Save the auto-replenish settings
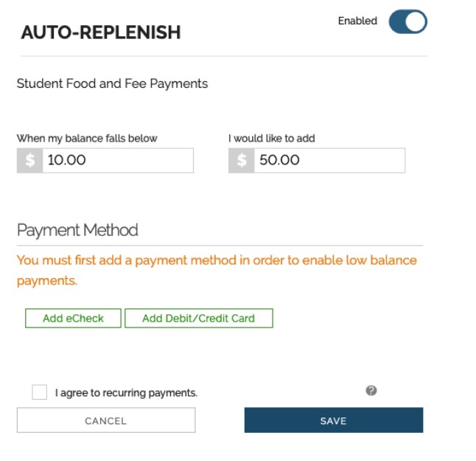This screenshot has height=461, width=476. click(334, 420)
